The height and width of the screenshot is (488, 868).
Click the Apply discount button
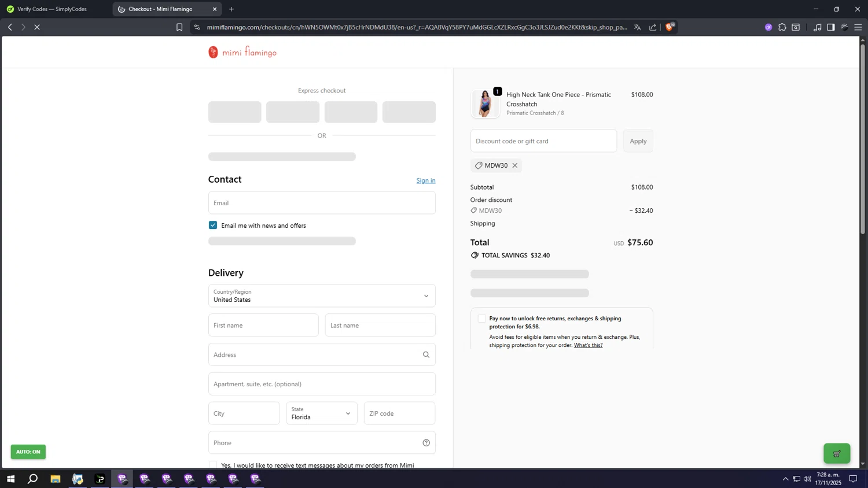coord(638,141)
